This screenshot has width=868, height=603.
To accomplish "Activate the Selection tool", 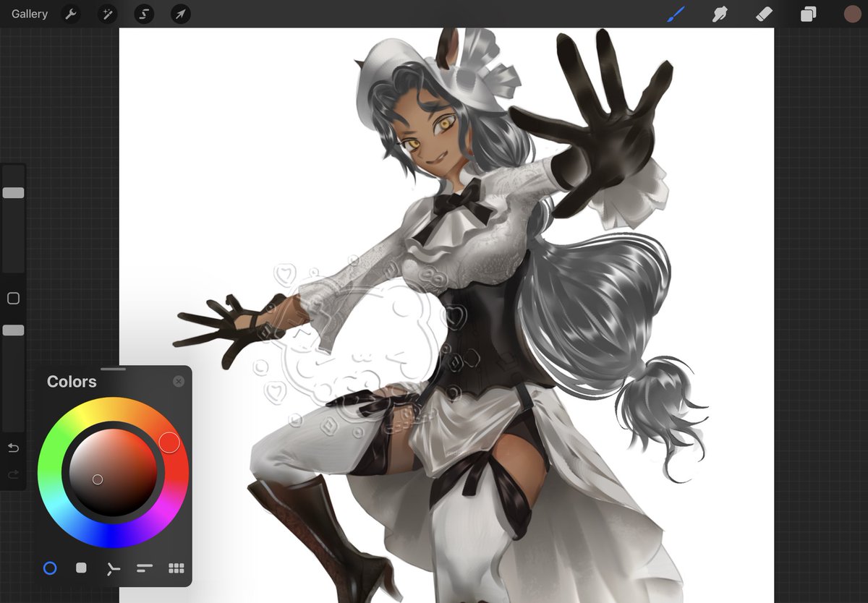I will pos(143,14).
